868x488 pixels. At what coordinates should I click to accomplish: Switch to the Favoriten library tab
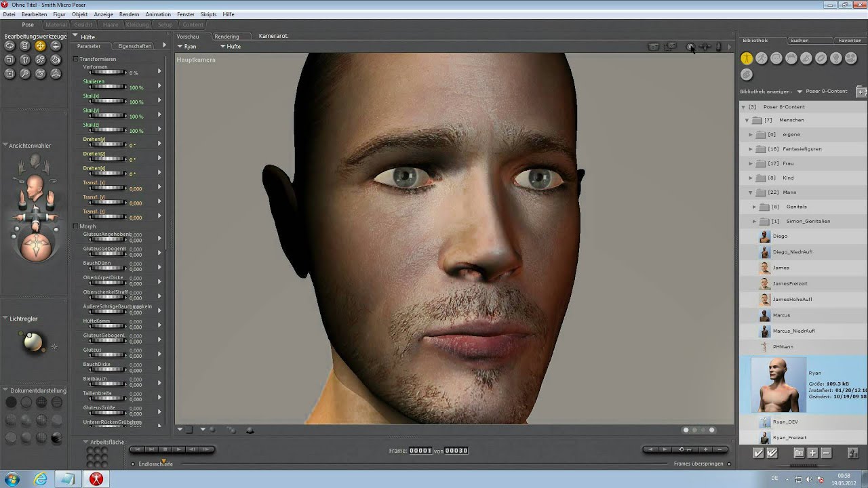pyautogui.click(x=850, y=40)
